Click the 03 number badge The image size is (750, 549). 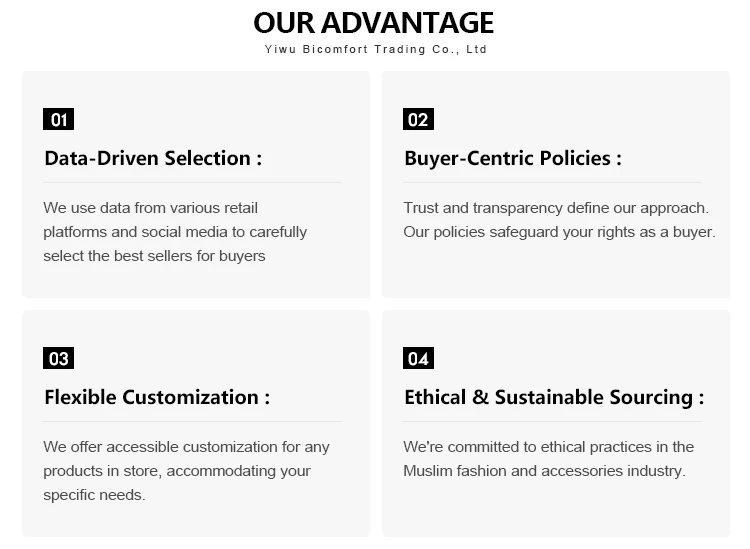coord(58,358)
